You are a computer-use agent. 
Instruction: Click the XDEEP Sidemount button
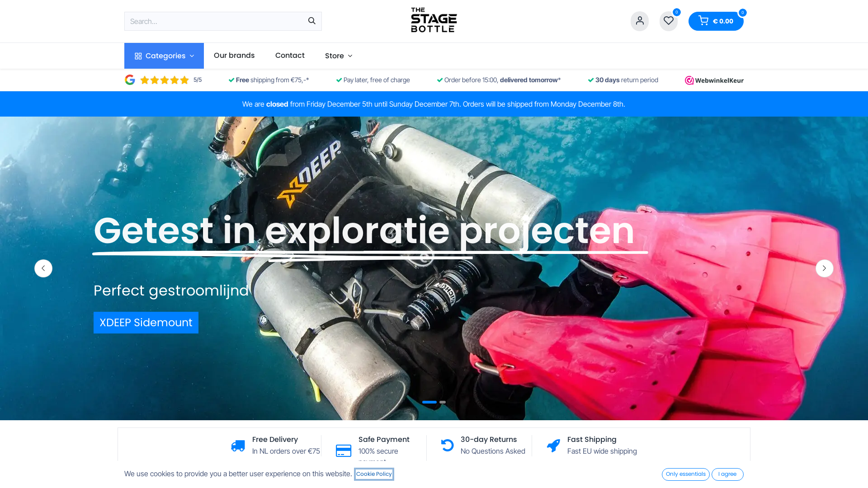click(146, 323)
